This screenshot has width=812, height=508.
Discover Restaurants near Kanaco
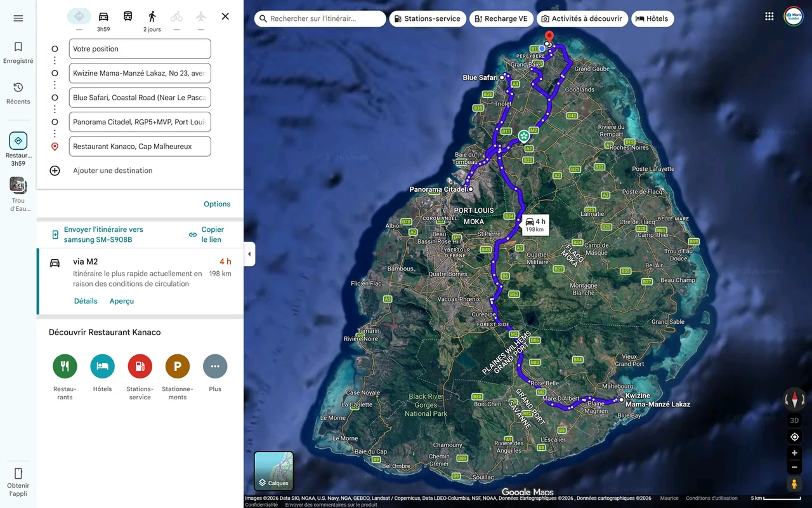[x=65, y=366]
